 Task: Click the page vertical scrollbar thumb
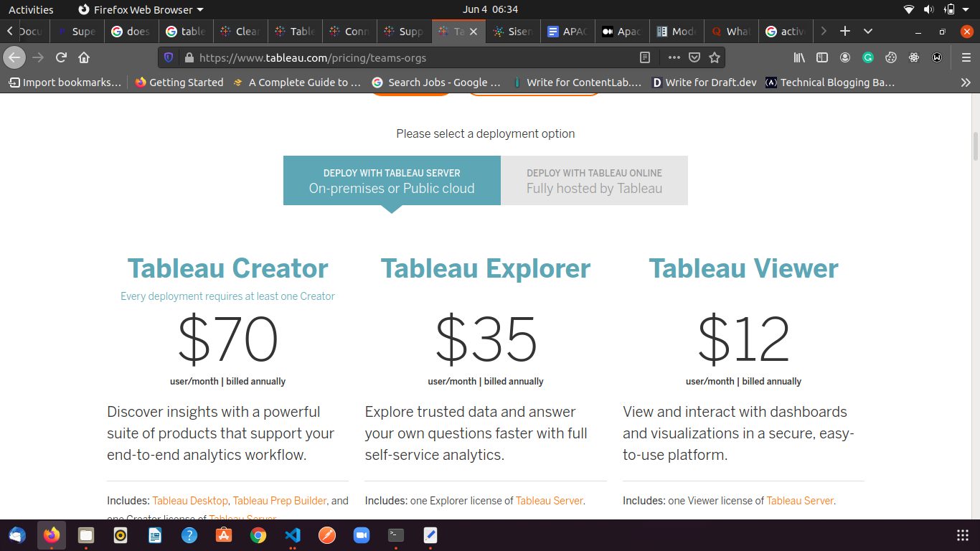click(976, 146)
